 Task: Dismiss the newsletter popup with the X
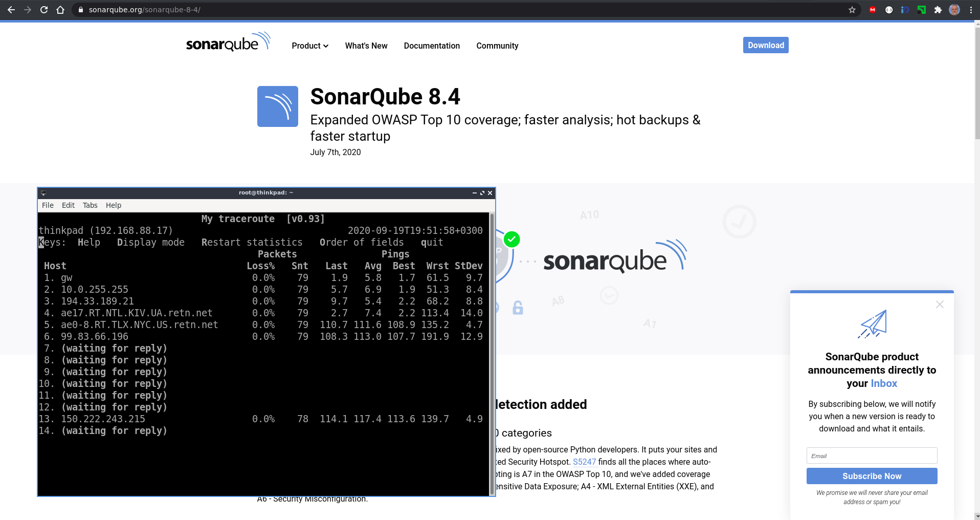click(940, 305)
